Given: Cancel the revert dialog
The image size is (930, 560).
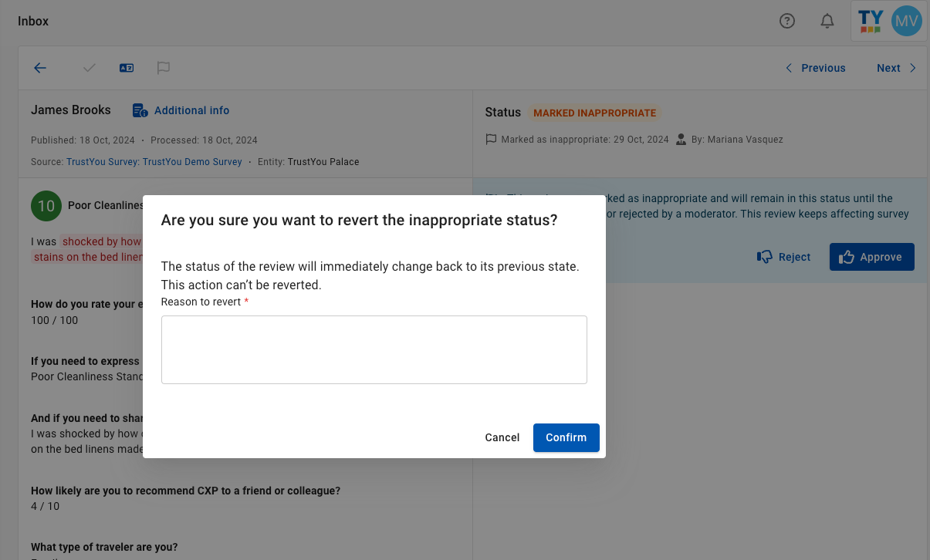Looking at the screenshot, I should click(x=502, y=437).
